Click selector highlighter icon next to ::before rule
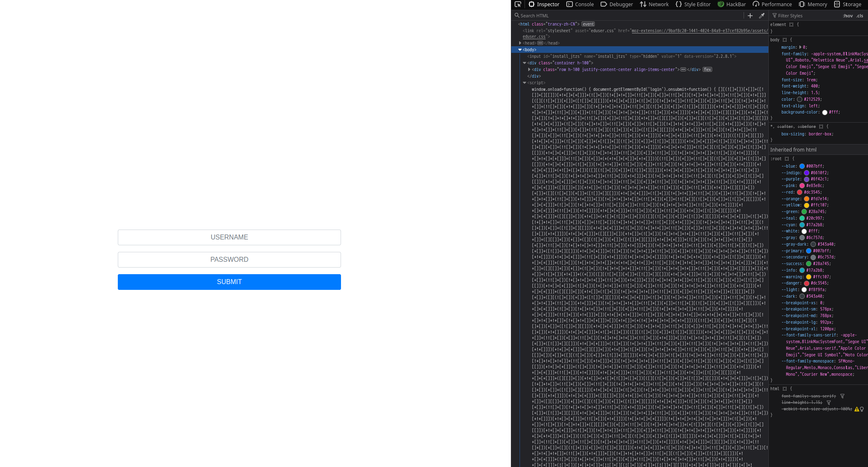This screenshot has height=467, width=868. [x=821, y=127]
